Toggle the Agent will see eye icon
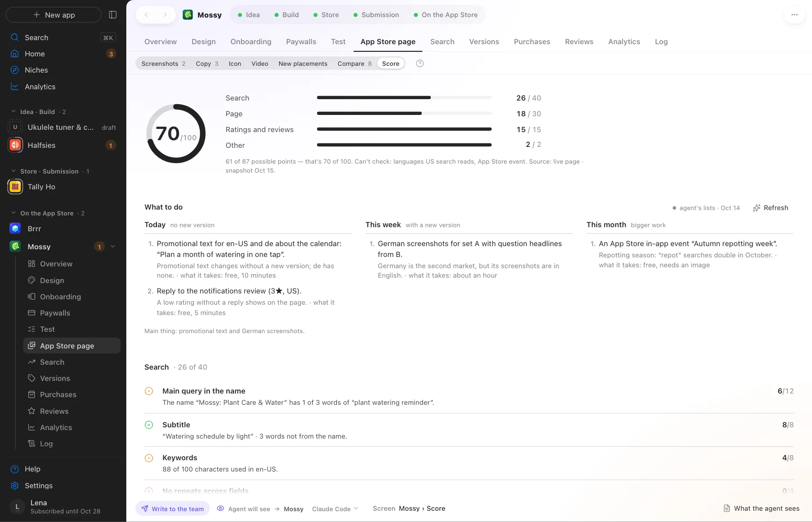Viewport: 812px width, 522px height. click(221, 508)
